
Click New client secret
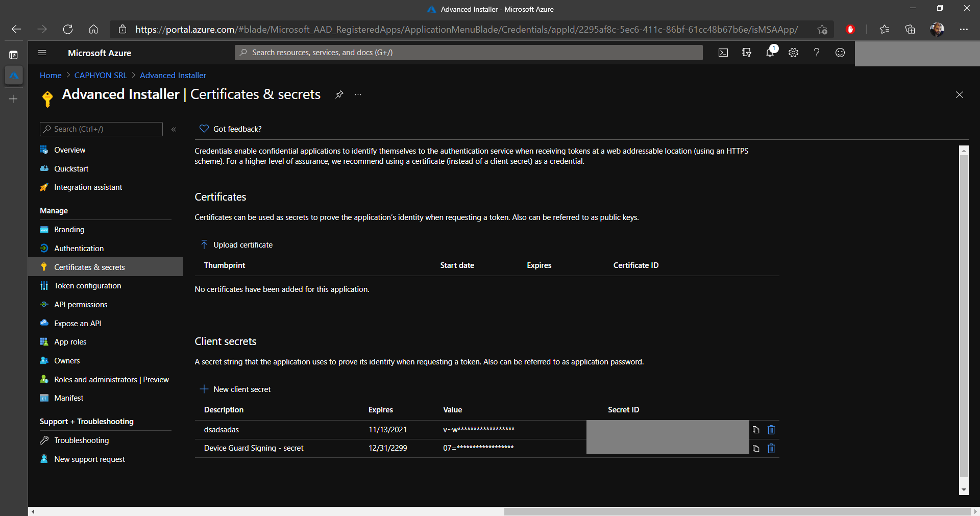(235, 389)
